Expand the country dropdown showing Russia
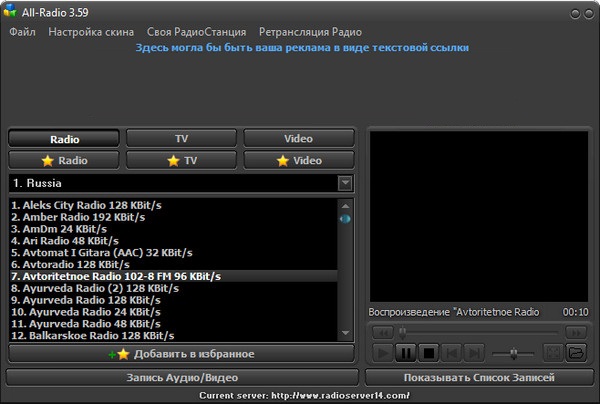 point(345,183)
